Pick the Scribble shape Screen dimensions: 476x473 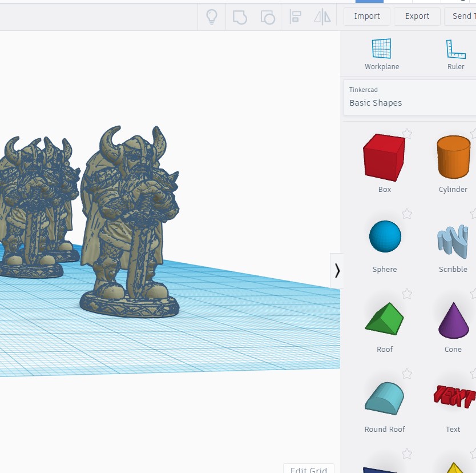coord(453,242)
